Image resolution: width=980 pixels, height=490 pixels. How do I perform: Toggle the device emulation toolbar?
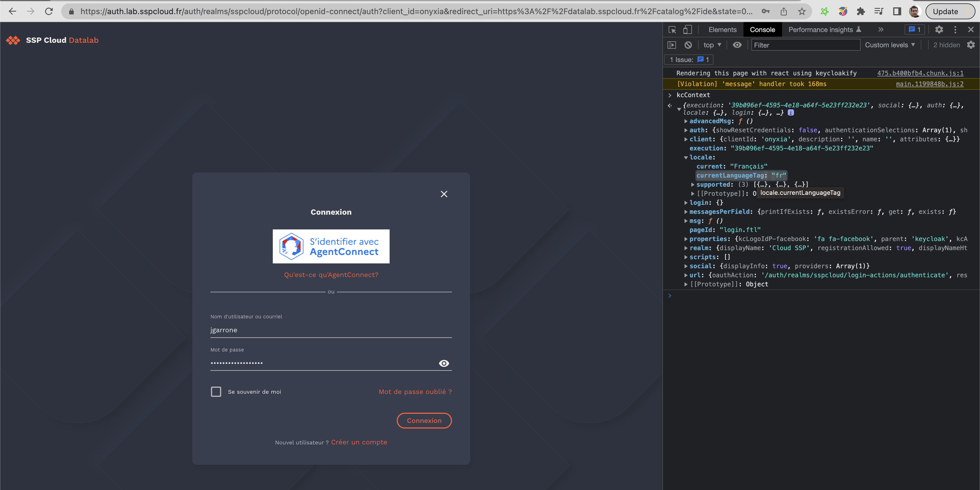[x=687, y=30]
